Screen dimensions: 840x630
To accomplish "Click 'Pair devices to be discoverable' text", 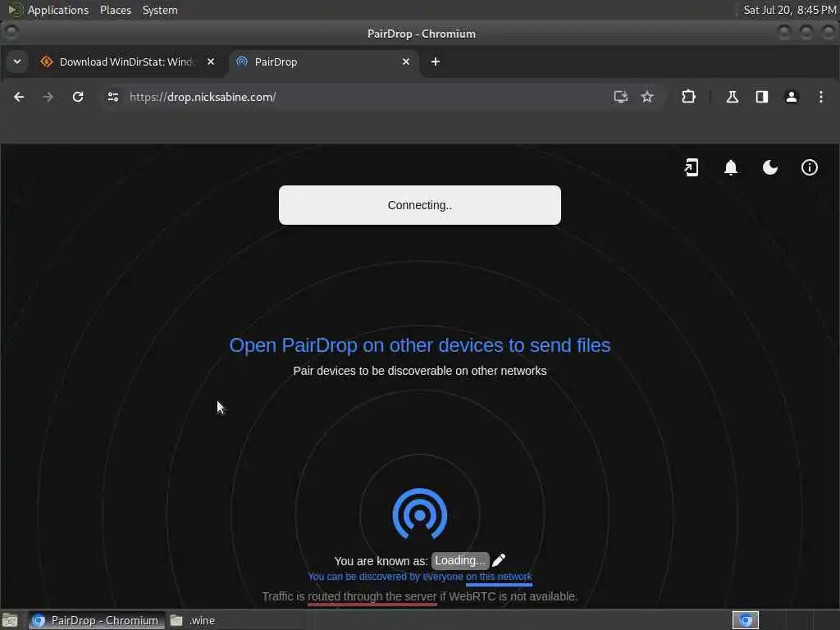I will click(x=420, y=371).
